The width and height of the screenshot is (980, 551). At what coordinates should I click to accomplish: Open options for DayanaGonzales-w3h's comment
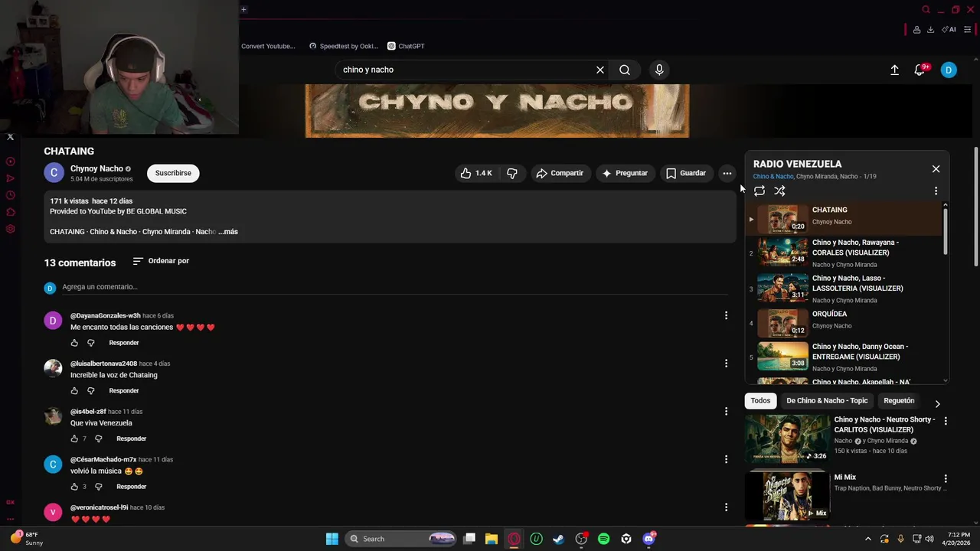[x=726, y=315]
